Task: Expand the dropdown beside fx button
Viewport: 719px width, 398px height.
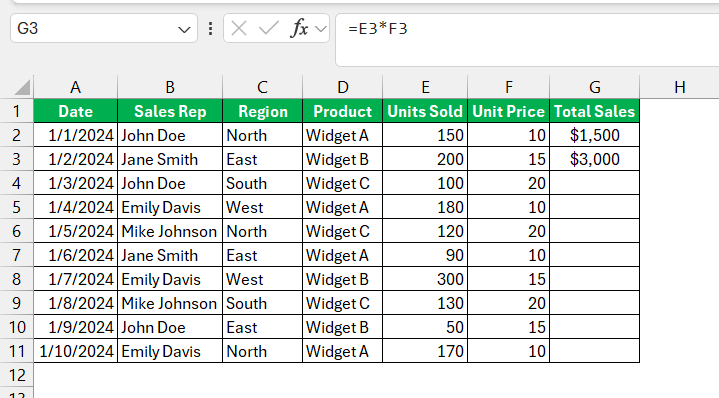Action: pos(321,29)
